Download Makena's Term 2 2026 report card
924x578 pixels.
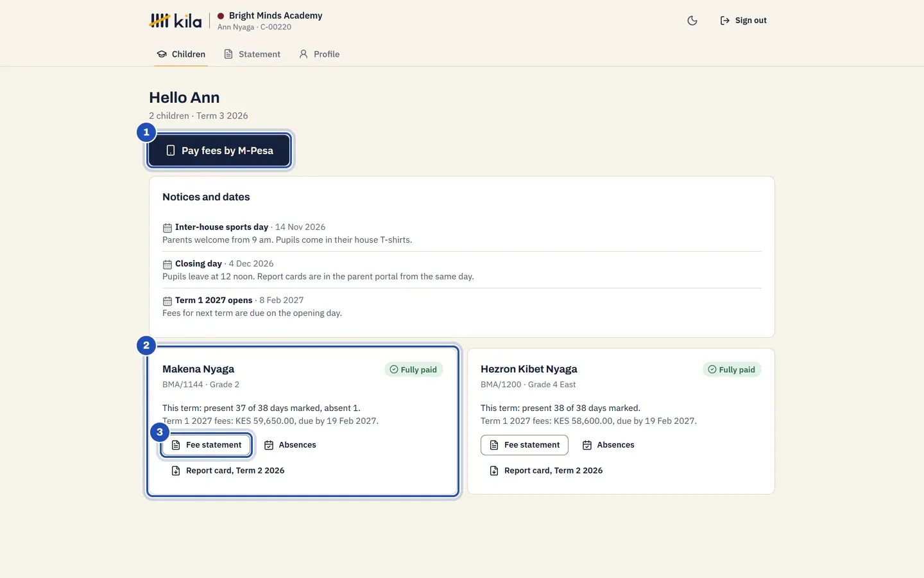click(x=228, y=471)
